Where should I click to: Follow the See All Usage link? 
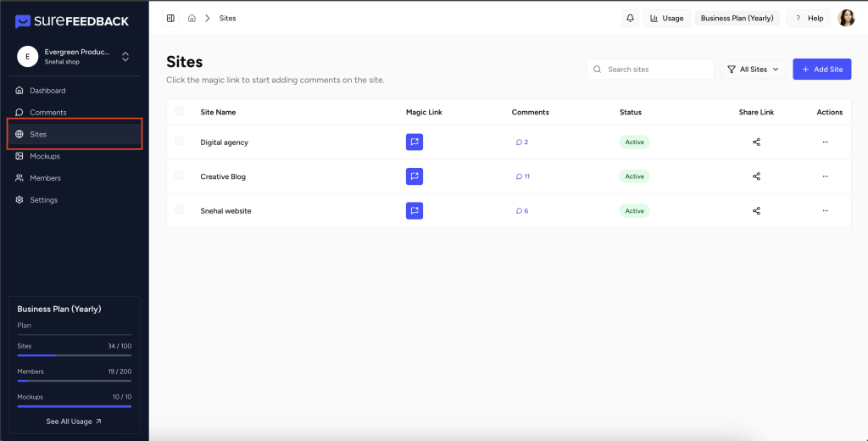point(74,421)
